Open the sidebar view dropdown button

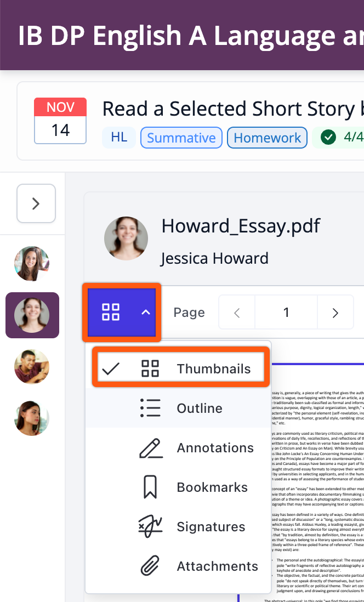[x=121, y=312]
